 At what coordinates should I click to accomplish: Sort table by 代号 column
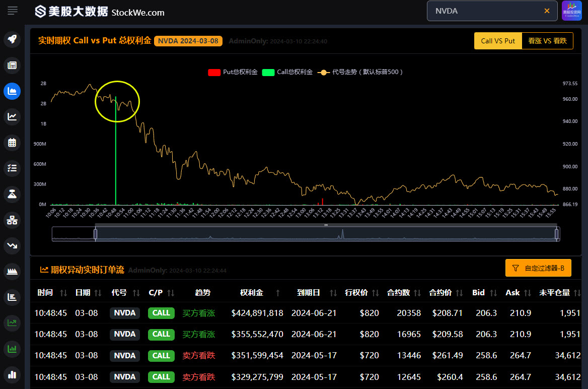pos(136,293)
